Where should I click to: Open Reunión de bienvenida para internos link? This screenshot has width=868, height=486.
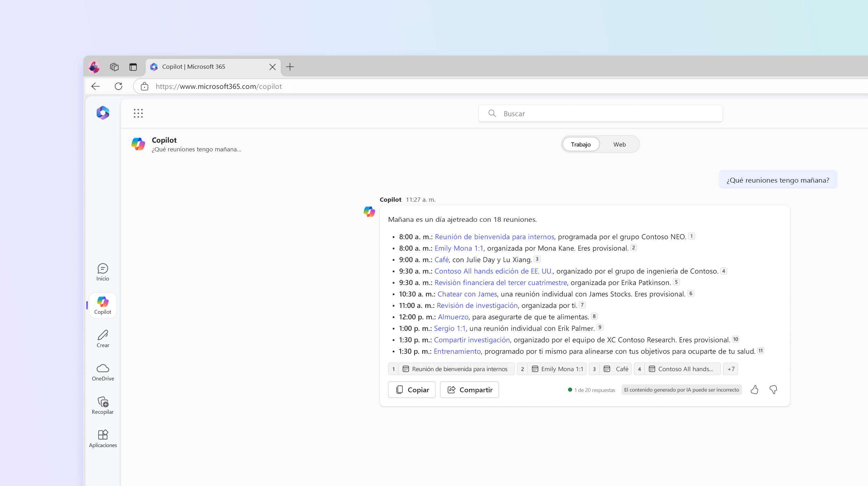coord(494,237)
